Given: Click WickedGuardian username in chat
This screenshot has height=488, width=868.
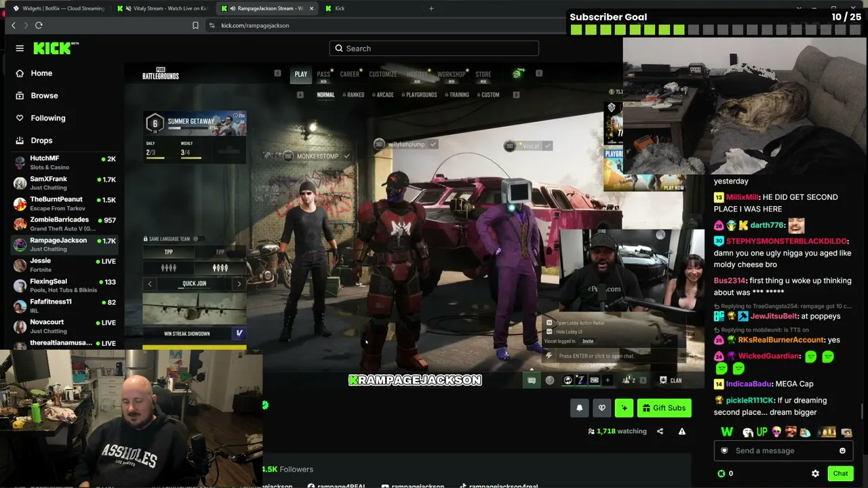Looking at the screenshot, I should pos(767,356).
